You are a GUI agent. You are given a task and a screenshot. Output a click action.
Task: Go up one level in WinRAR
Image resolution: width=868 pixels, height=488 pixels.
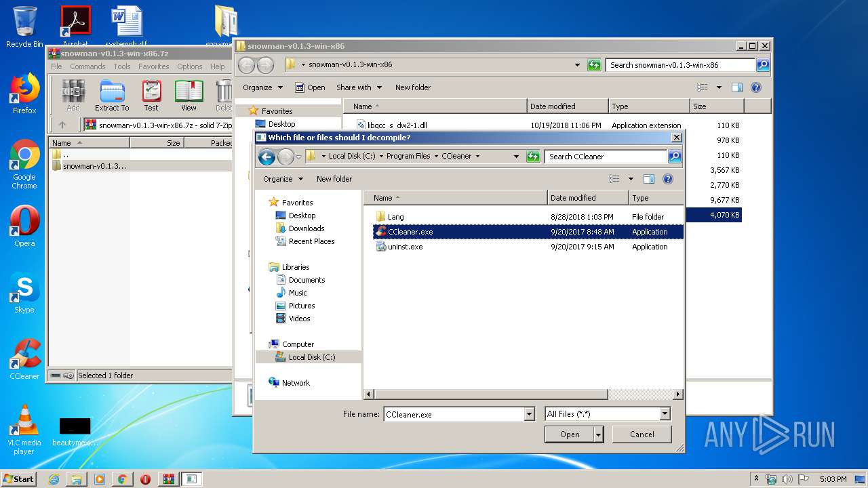pyautogui.click(x=62, y=125)
